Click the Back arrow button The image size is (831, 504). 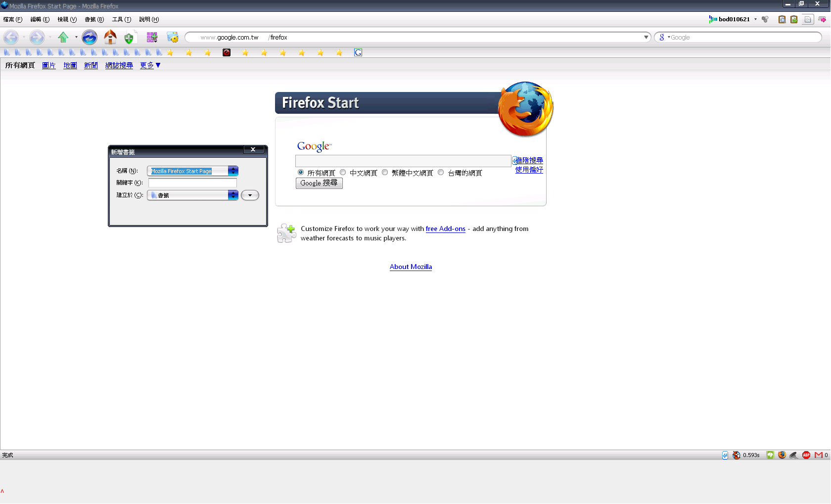point(11,37)
